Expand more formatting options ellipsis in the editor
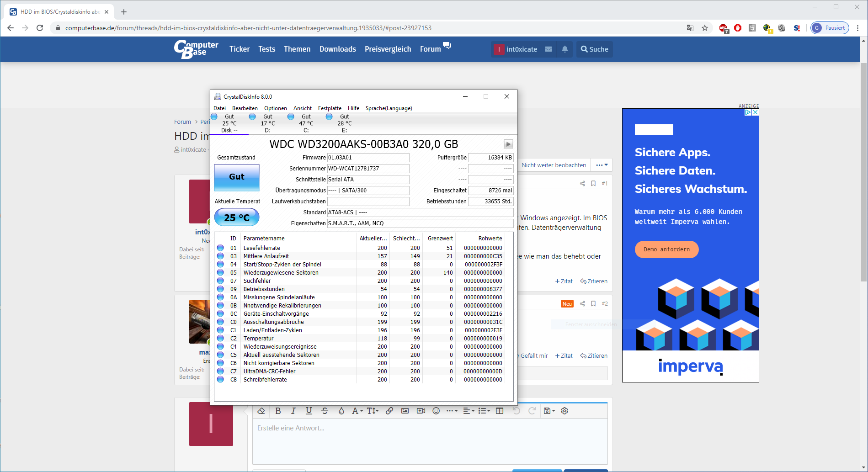The image size is (868, 472). click(452, 411)
